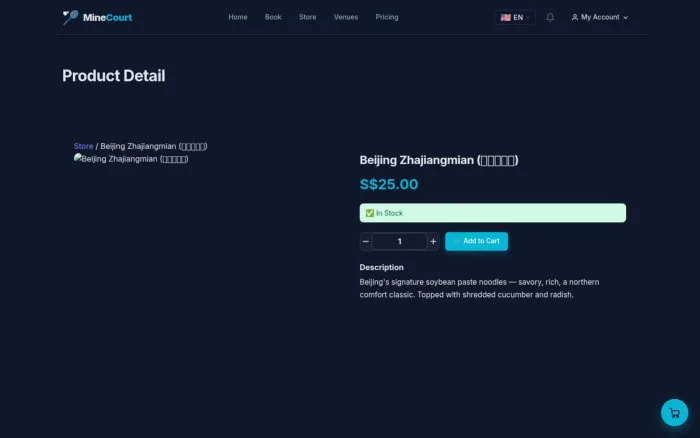Screen dimensions: 700x438
Task: Click the MineCourt racket logo
Action: click(x=70, y=17)
